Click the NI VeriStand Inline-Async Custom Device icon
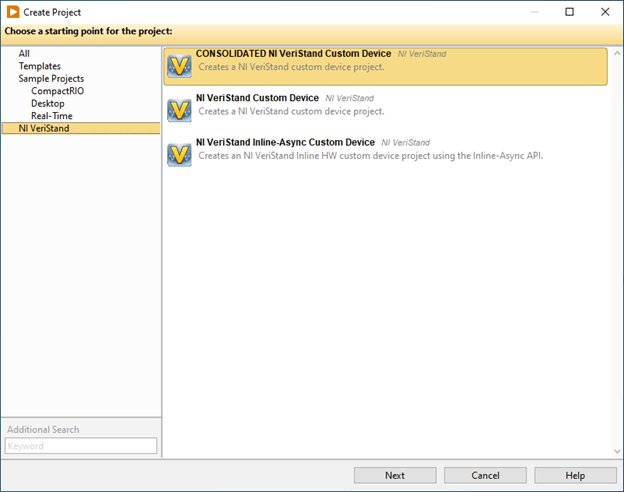The width and height of the screenshot is (624, 492). tap(179, 155)
